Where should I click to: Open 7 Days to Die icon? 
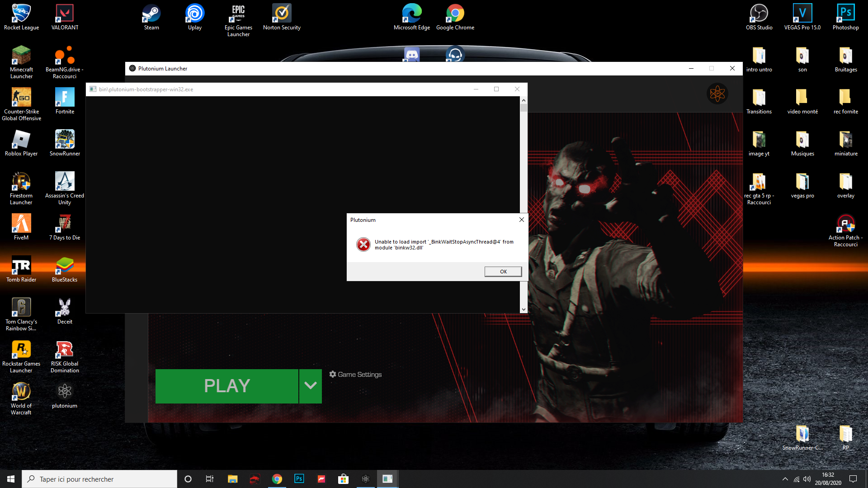click(x=65, y=227)
